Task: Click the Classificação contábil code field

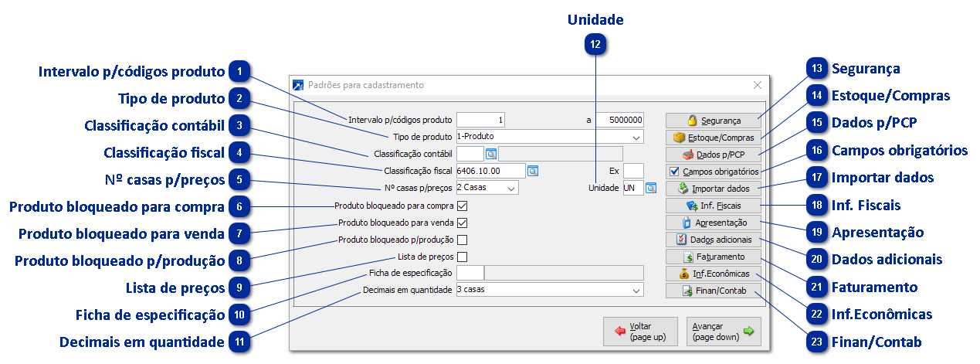Action: [x=470, y=154]
